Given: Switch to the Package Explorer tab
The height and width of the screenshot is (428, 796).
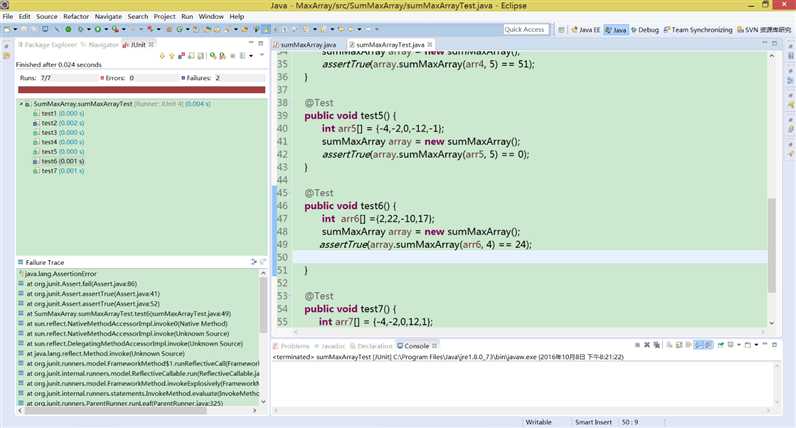Looking at the screenshot, I should click(x=47, y=45).
